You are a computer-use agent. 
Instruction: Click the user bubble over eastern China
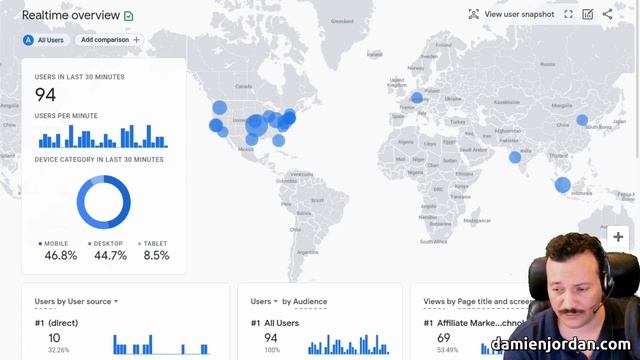(582, 120)
